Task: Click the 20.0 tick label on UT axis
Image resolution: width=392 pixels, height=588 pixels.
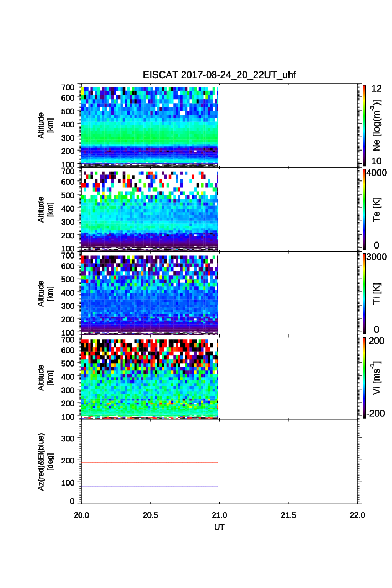Action: point(82,515)
